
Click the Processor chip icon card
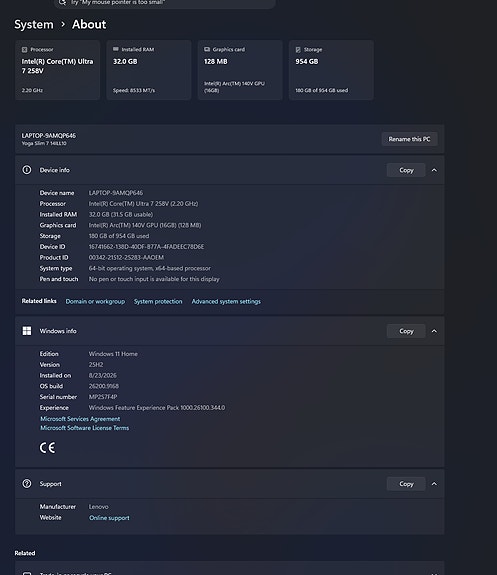(x=24, y=50)
